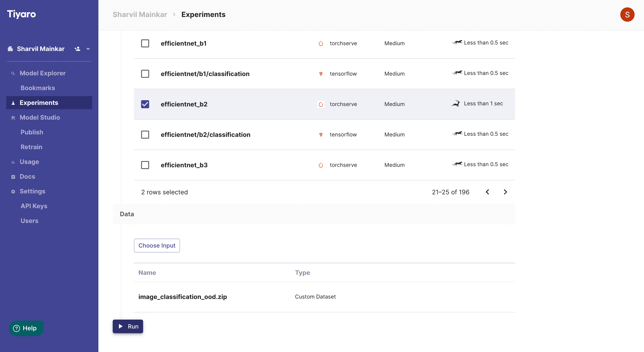Click Sharvil Mainkar breadcrumb link
Image resolution: width=644 pixels, height=352 pixels.
pyautogui.click(x=140, y=15)
